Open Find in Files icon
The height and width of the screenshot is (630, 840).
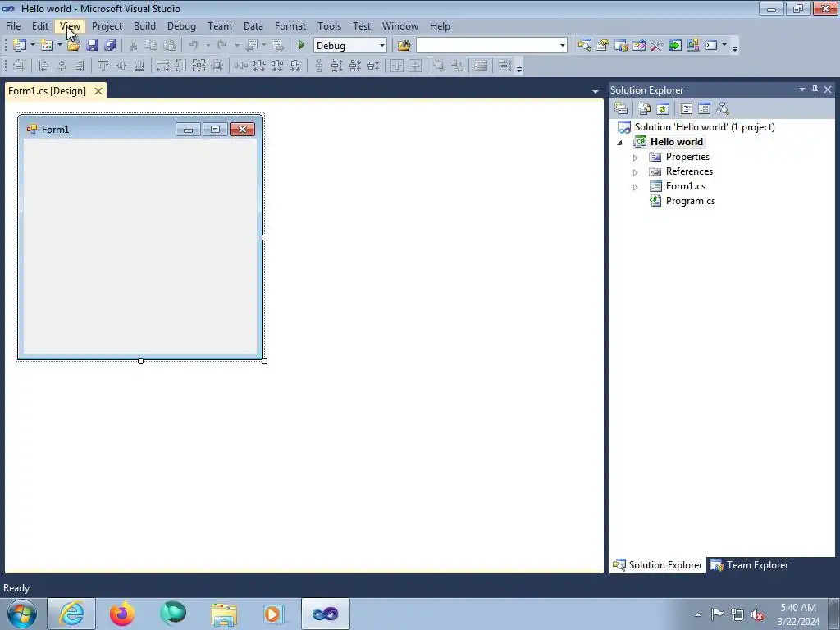click(x=404, y=46)
